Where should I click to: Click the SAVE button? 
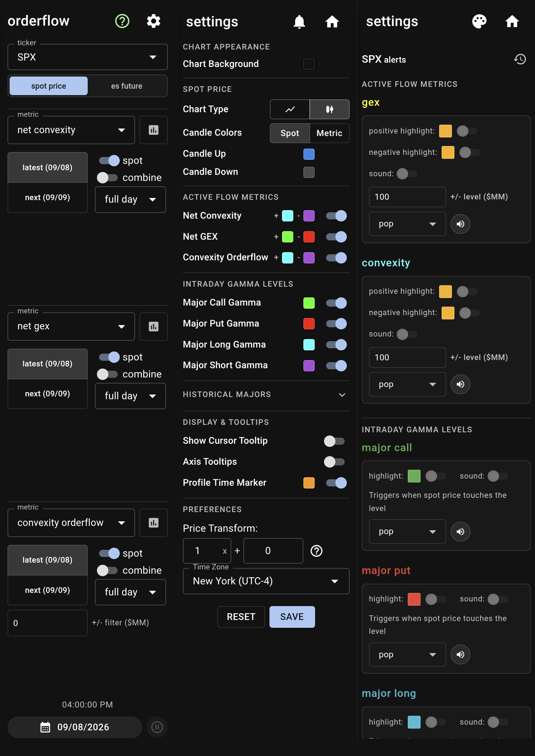[x=292, y=617]
